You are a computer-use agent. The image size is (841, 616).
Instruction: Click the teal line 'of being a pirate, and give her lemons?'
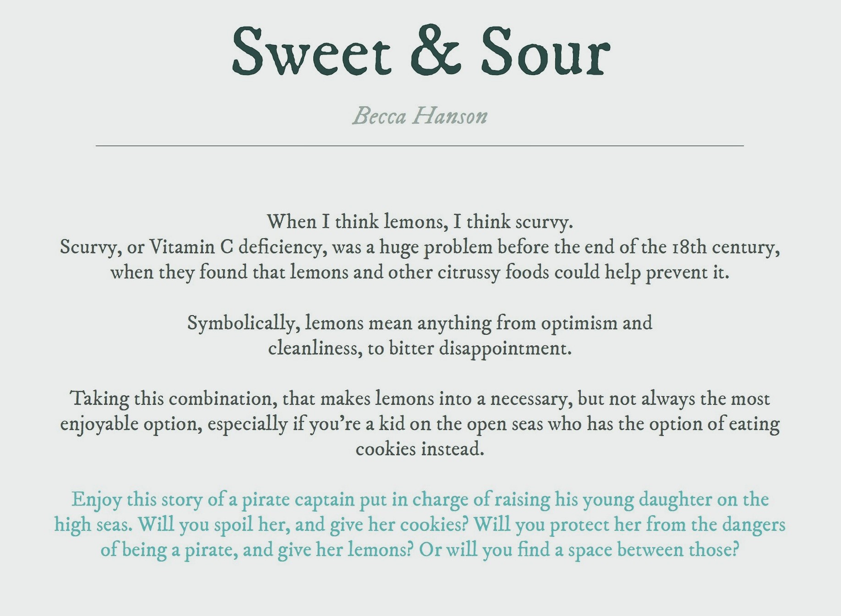click(257, 550)
